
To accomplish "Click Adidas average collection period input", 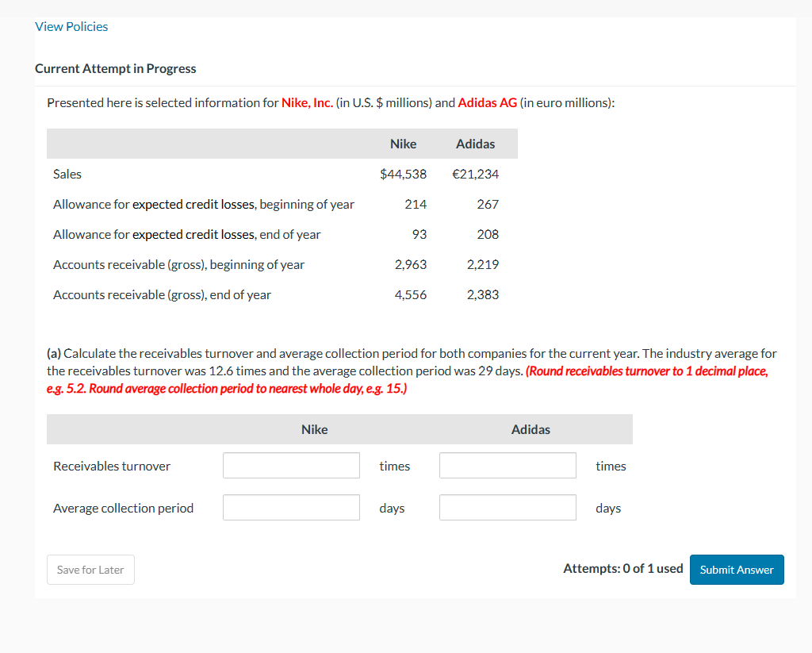I will click(507, 507).
